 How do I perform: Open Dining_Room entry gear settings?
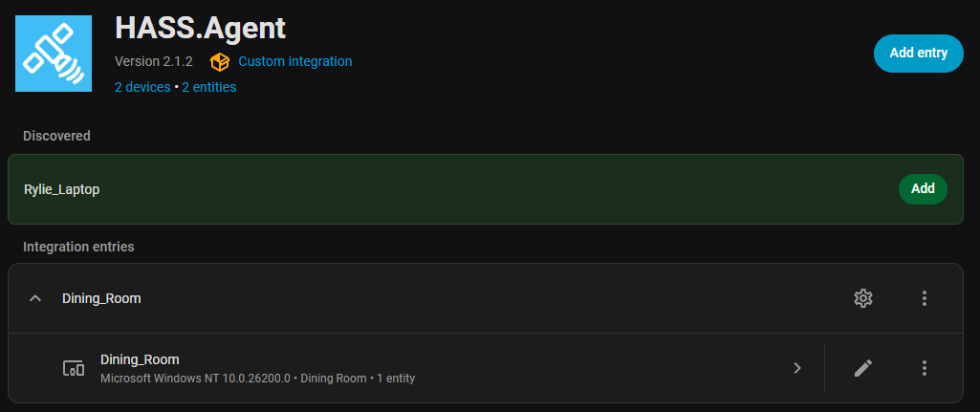tap(862, 298)
